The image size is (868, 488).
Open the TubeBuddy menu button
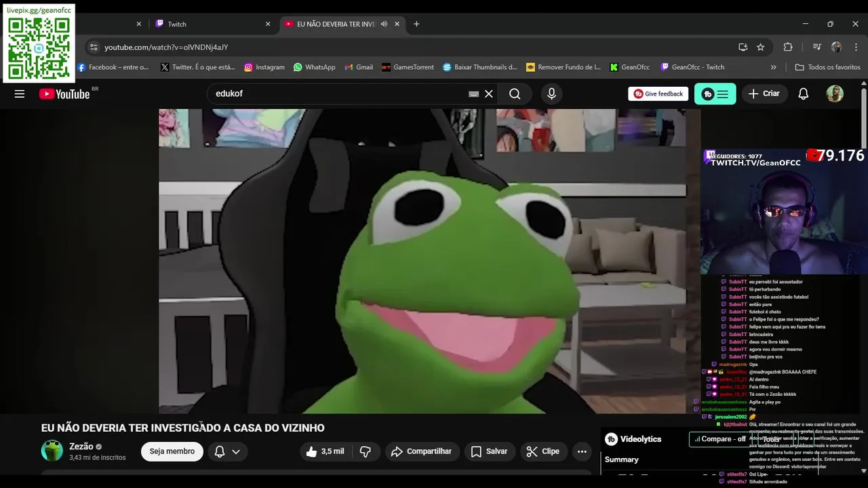pos(715,94)
